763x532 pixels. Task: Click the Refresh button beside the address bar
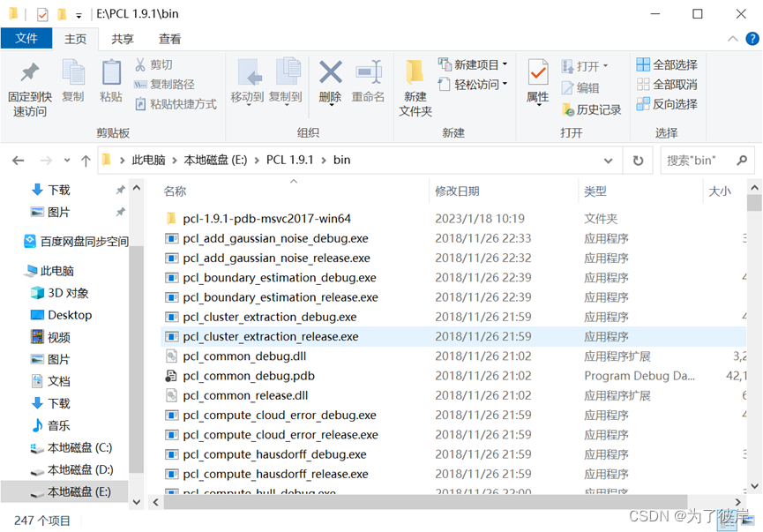[638, 161]
